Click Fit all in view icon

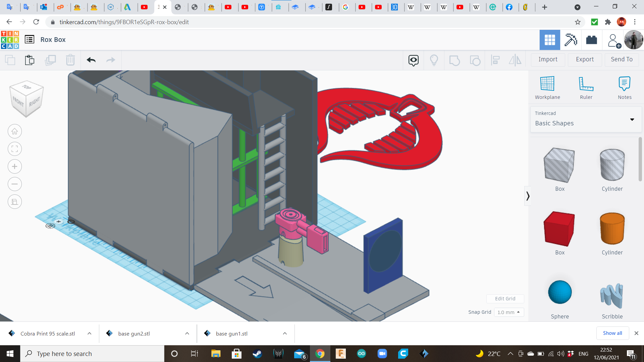pos(15,149)
